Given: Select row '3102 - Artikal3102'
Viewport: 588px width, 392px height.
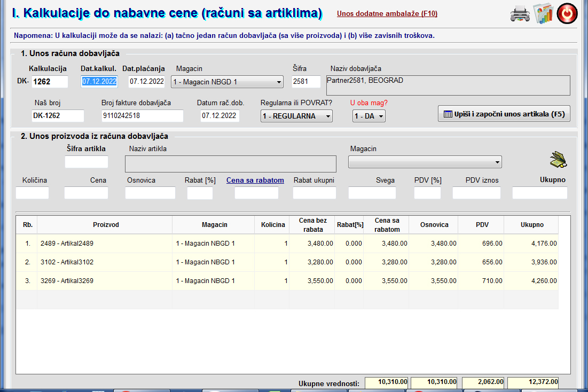Looking at the screenshot, I should [x=287, y=262].
